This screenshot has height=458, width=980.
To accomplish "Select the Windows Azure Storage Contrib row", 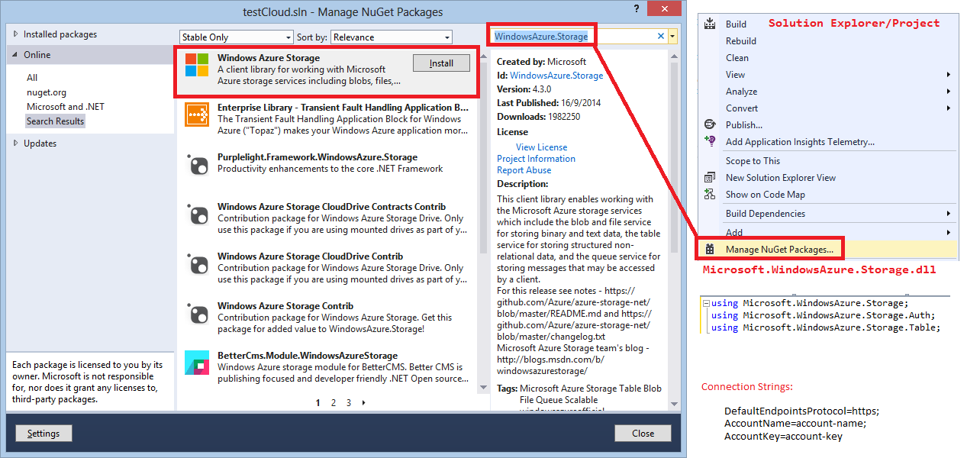I will pyautogui.click(x=329, y=318).
